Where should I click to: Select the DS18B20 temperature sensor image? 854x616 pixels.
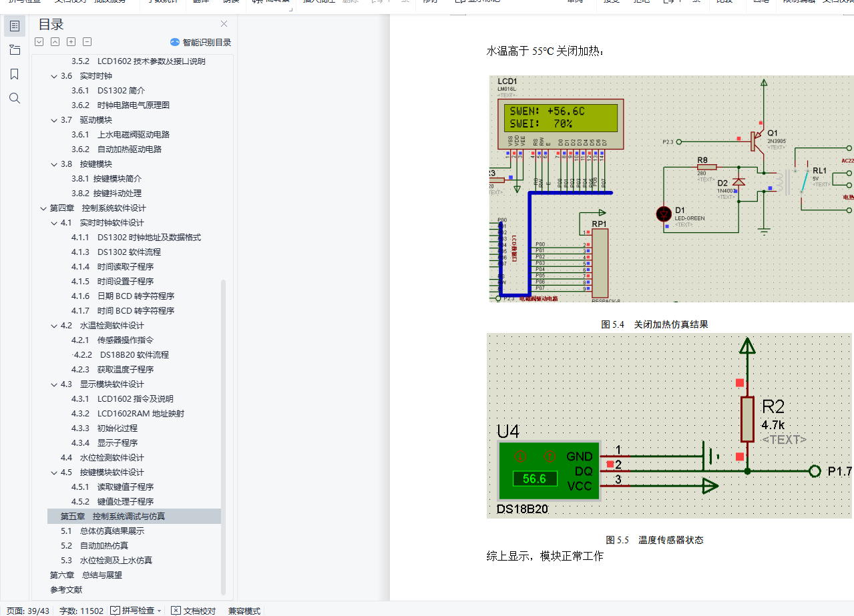coord(670,426)
